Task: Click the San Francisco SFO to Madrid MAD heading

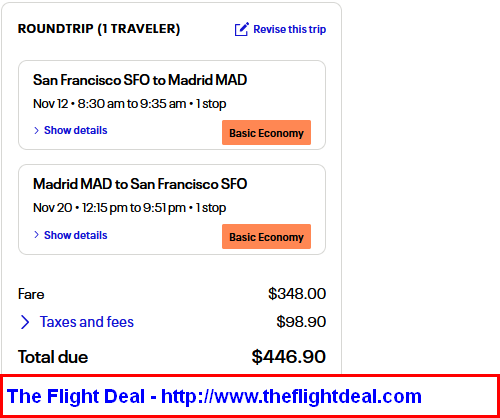Action: pyautogui.click(x=140, y=80)
